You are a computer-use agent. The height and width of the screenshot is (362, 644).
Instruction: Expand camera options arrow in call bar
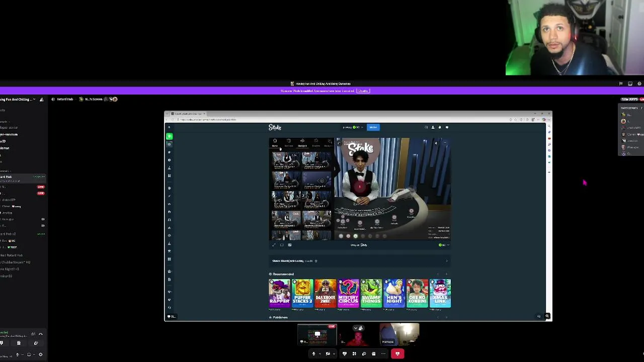334,354
